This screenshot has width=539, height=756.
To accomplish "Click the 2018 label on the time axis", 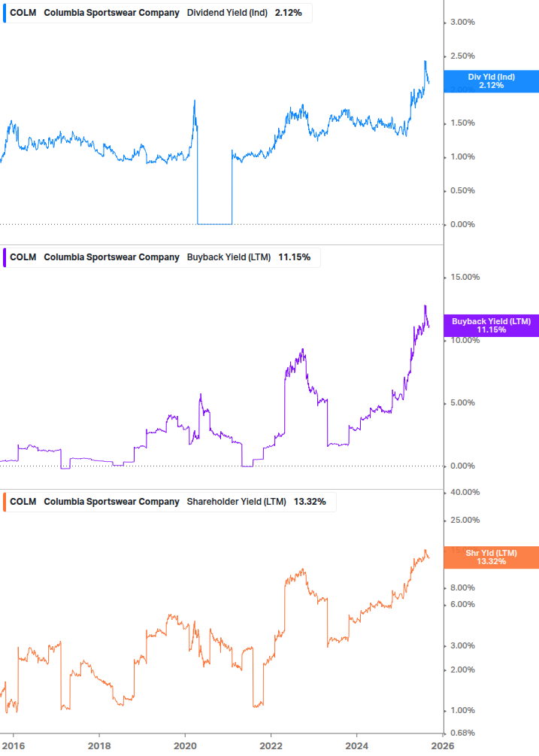I will (x=99, y=746).
